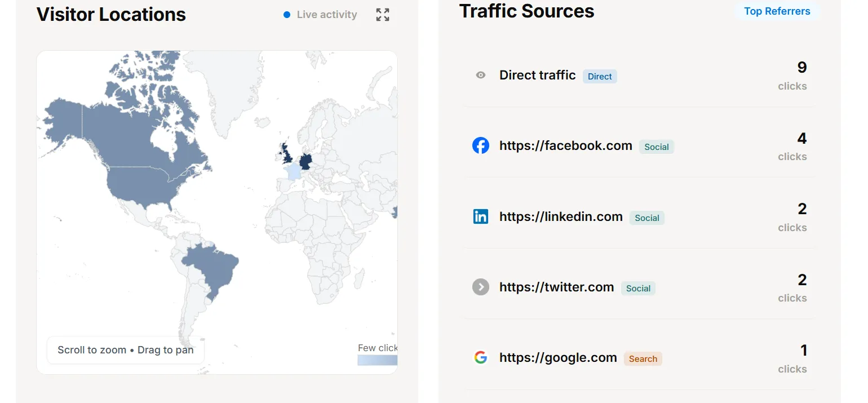Click the Live activity label
Viewport: 868px width, 403px height.
pos(327,15)
